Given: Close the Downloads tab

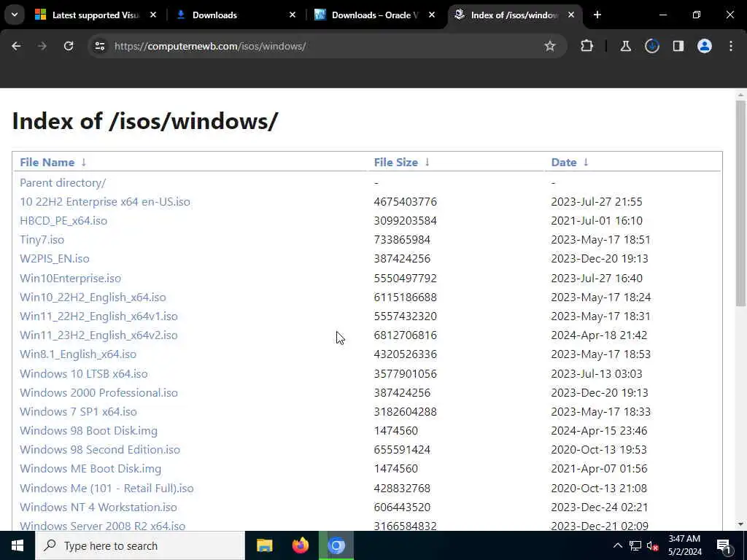Looking at the screenshot, I should [x=293, y=15].
